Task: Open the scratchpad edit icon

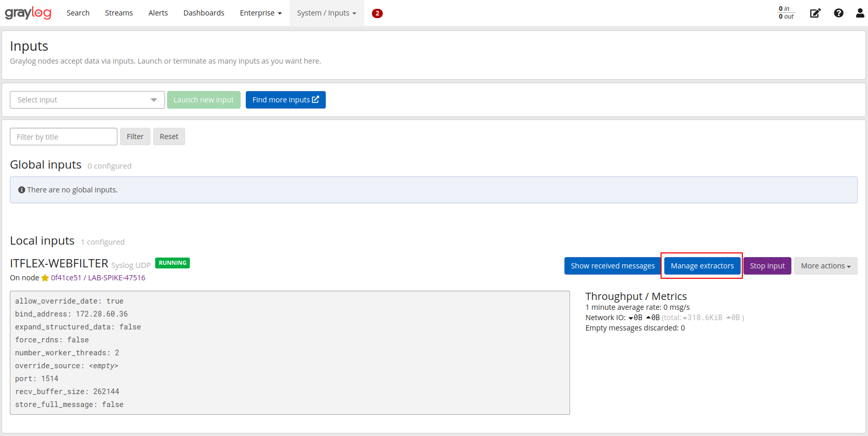Action: tap(815, 13)
